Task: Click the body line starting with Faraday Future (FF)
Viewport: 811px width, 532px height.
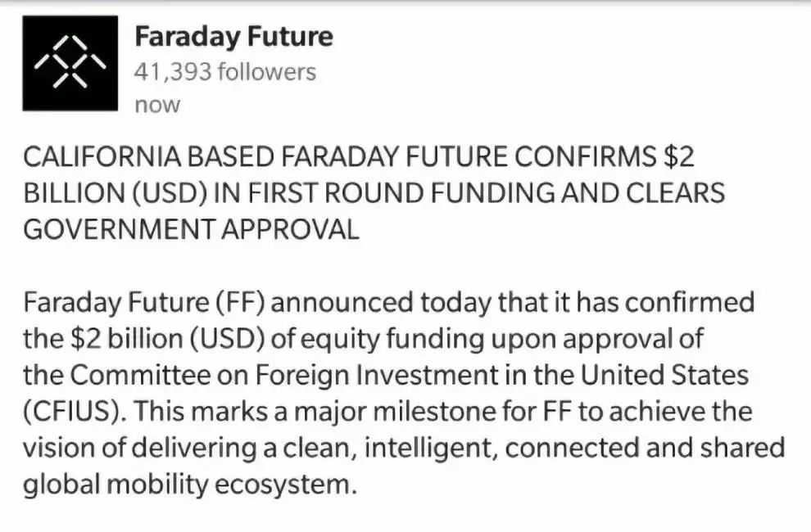Action: click(x=389, y=303)
